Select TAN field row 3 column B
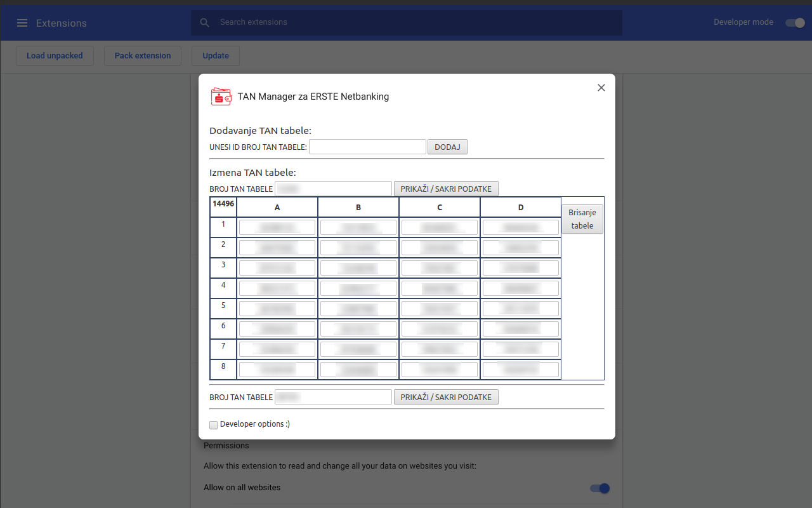 click(358, 268)
